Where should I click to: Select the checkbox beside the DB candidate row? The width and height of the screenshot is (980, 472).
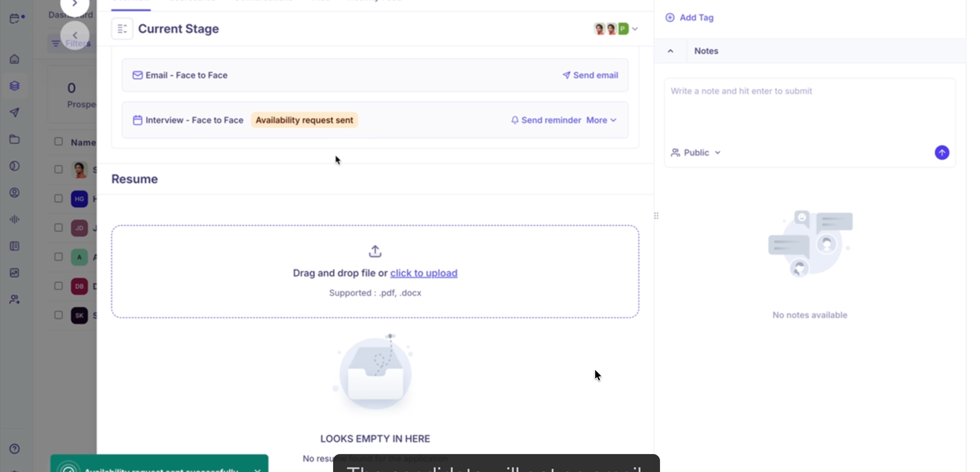59,286
